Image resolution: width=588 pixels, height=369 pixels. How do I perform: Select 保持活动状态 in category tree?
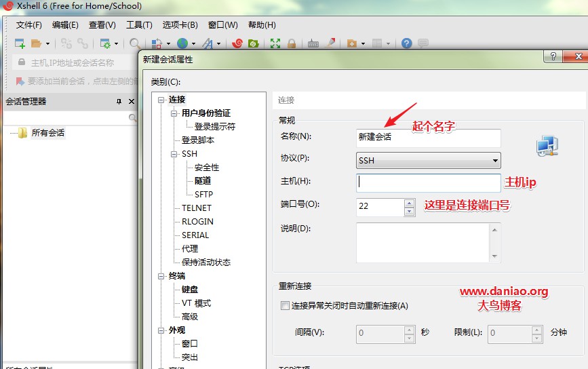pyautogui.click(x=206, y=262)
